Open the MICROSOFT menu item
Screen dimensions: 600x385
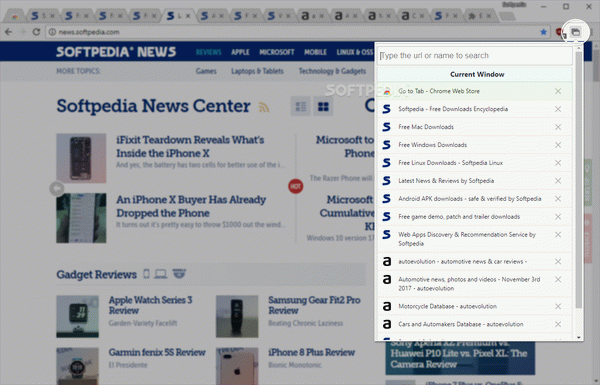[x=277, y=52]
